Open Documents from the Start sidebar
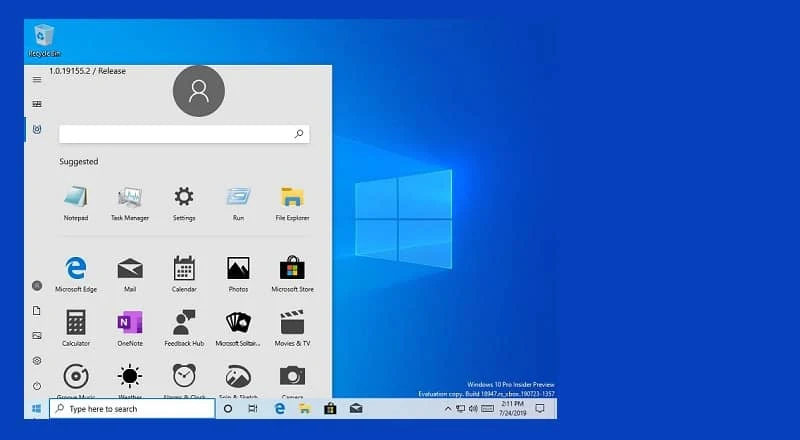This screenshot has width=800, height=440. [x=37, y=310]
